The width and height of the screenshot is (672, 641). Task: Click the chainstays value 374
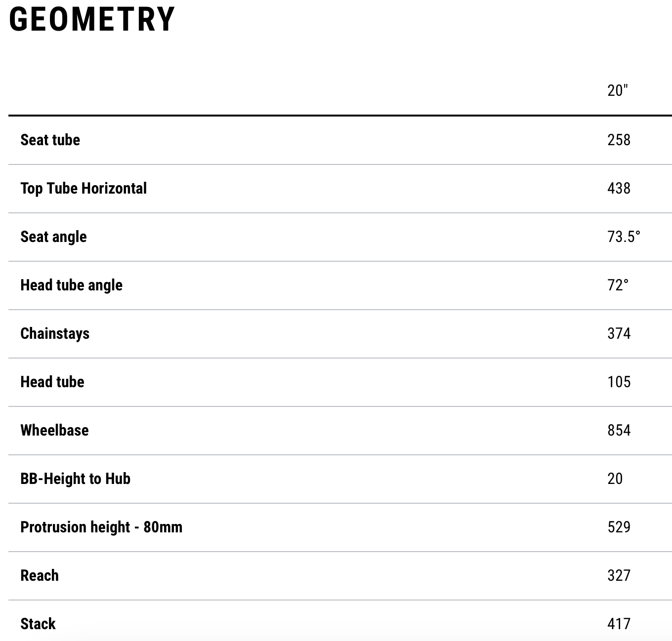(x=619, y=333)
